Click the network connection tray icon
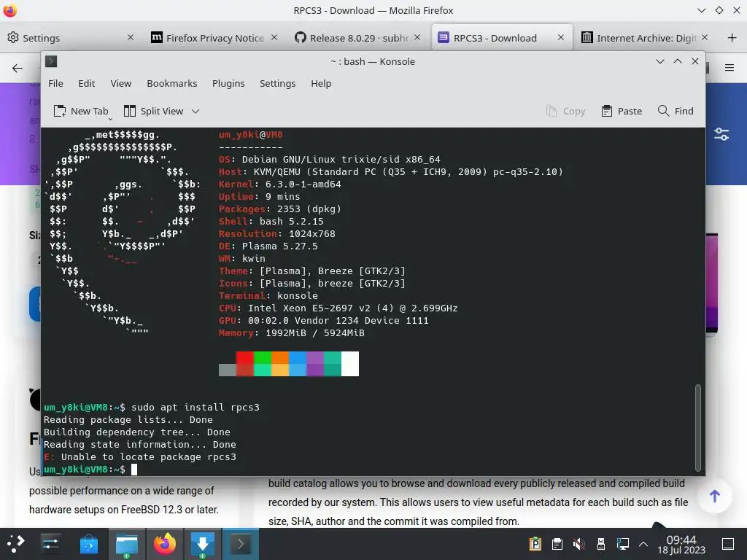Screen dimensions: 747x560 pos(622,544)
